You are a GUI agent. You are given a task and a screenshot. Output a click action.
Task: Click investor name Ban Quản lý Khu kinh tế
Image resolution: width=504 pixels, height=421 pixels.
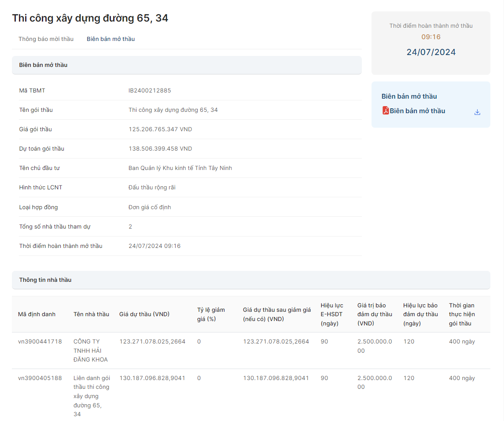point(180,168)
